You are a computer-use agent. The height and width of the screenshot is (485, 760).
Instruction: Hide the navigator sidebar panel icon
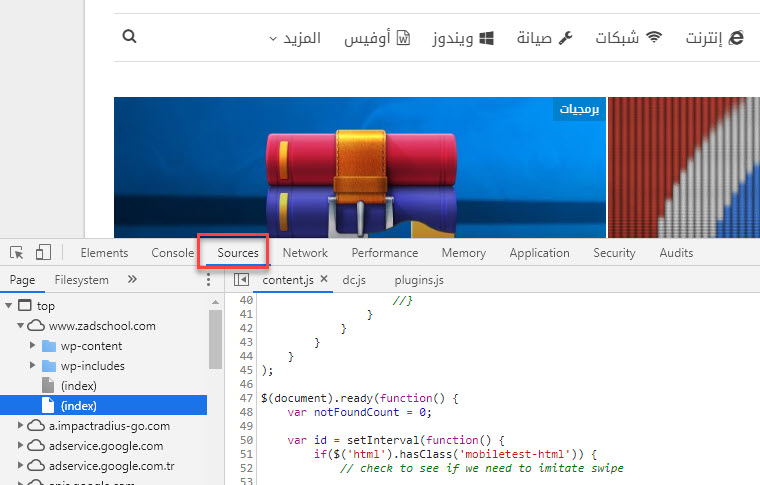241,280
